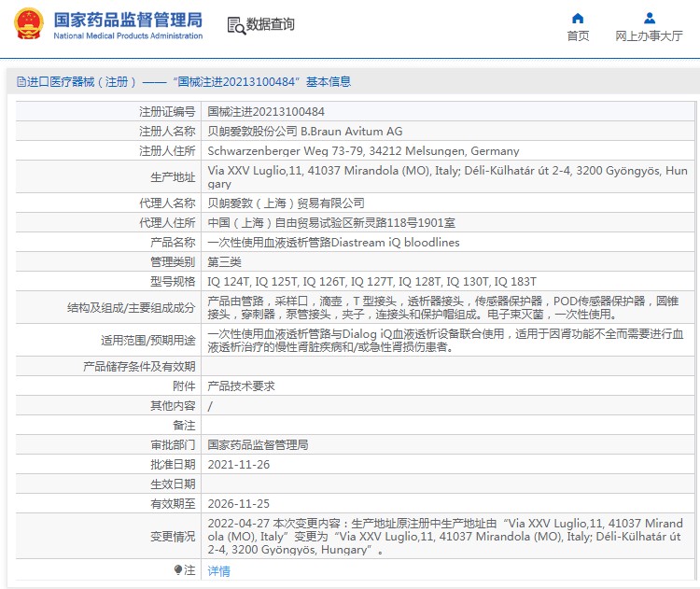
Task: Select approving department 国家药品监督管理局 value
Action: (258, 444)
